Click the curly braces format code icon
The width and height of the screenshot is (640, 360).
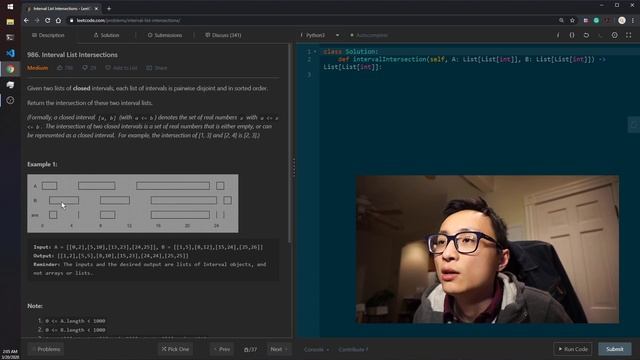(x=572, y=35)
